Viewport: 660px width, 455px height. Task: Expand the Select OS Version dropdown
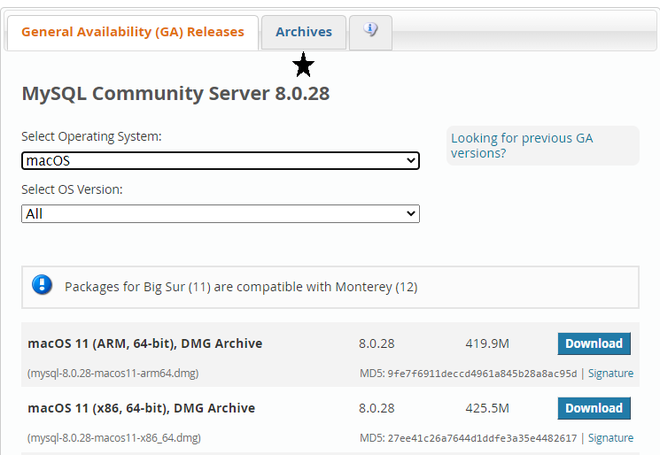click(x=220, y=214)
